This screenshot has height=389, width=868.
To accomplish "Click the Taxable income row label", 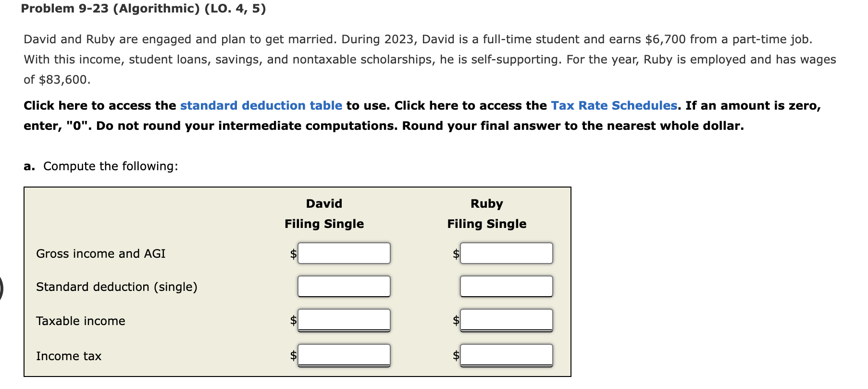I will [80, 321].
